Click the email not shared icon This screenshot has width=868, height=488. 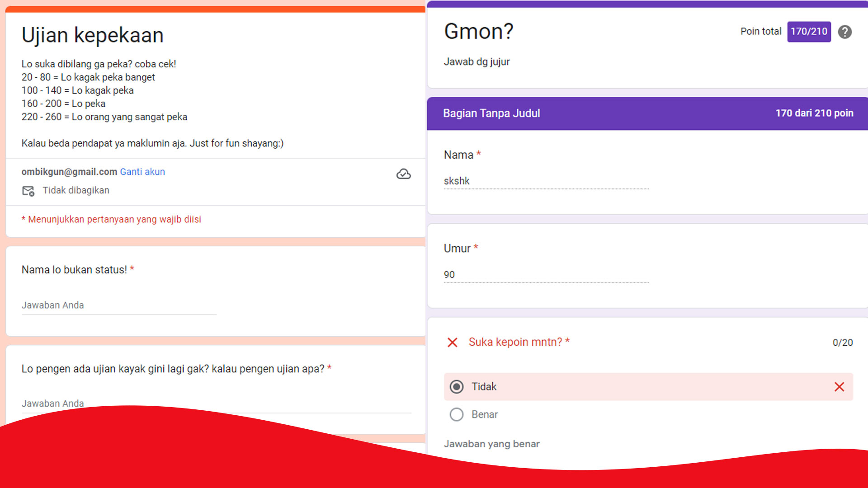pyautogui.click(x=28, y=191)
